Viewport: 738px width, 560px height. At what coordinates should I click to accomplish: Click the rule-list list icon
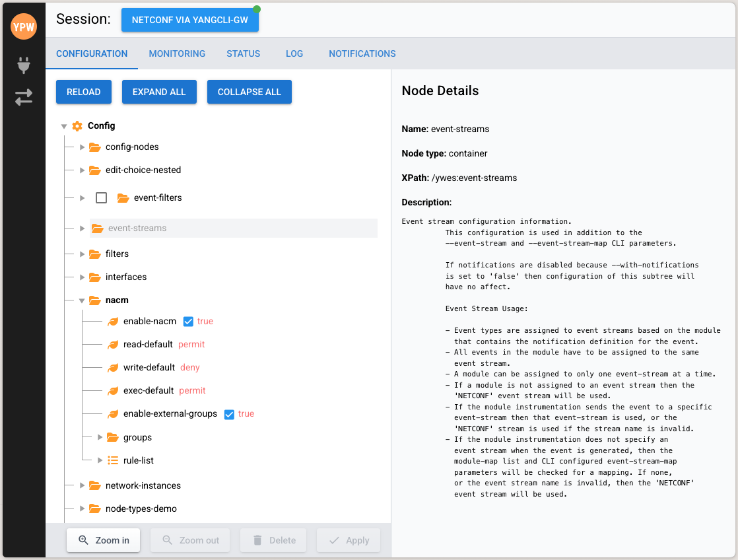(113, 460)
